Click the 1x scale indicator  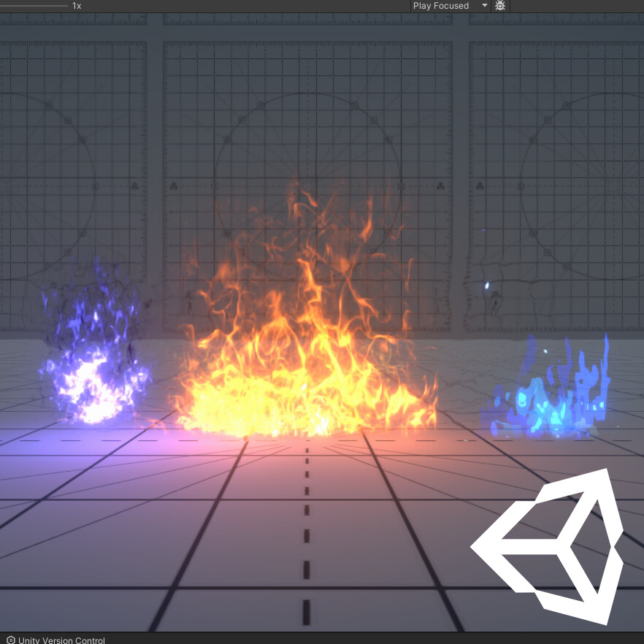coord(75,5)
